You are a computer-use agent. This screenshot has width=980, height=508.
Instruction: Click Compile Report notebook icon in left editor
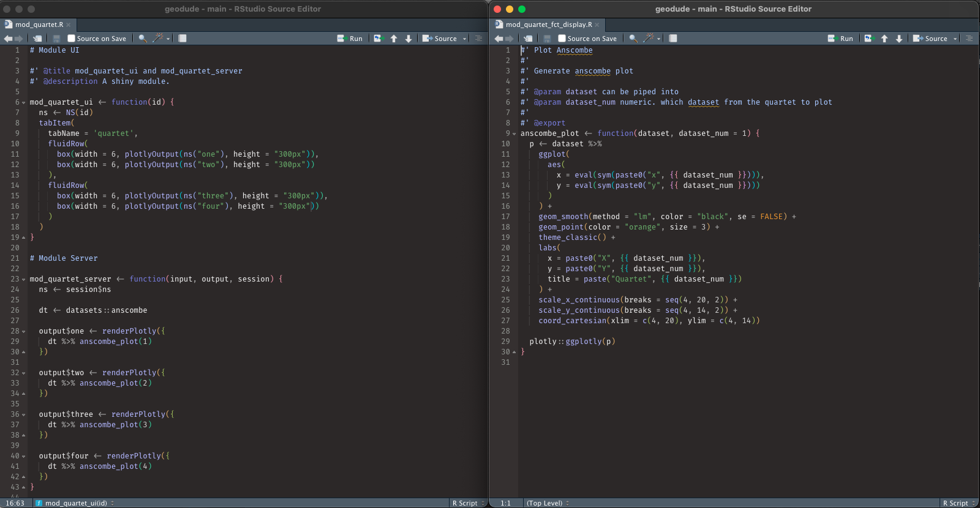[182, 39]
